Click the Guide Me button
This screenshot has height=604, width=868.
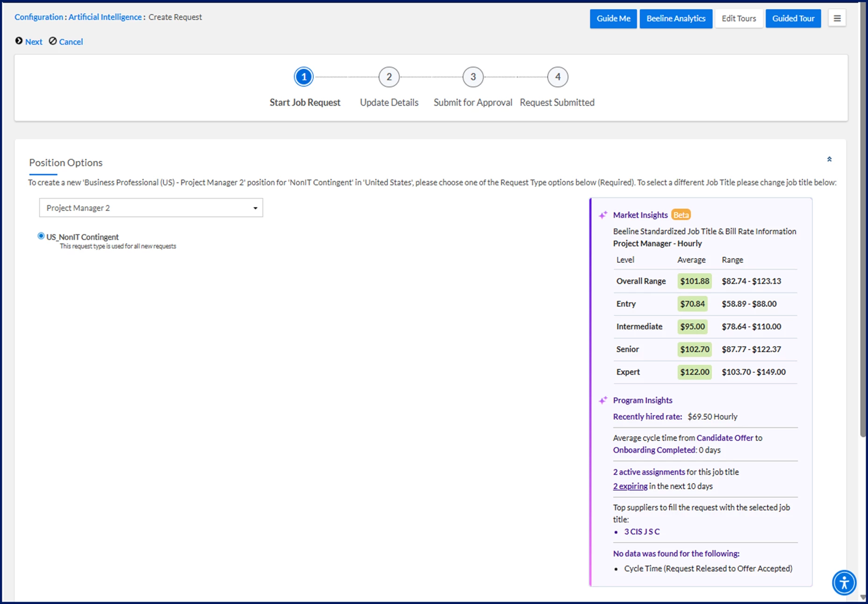click(613, 19)
